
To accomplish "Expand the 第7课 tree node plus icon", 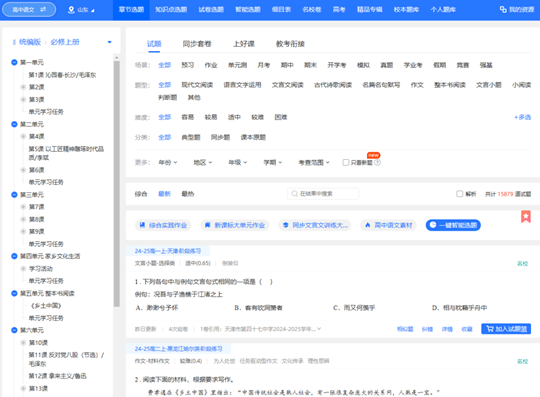I will click(23, 207).
